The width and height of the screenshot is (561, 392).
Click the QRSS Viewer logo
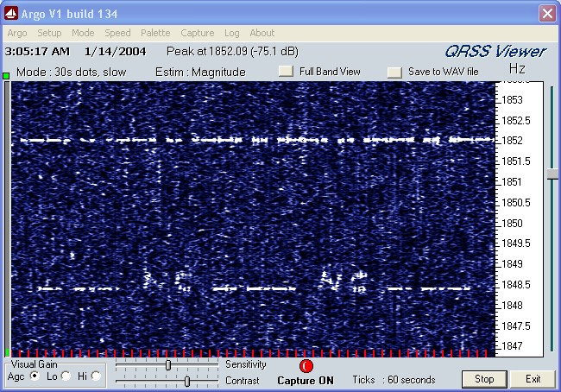point(495,52)
